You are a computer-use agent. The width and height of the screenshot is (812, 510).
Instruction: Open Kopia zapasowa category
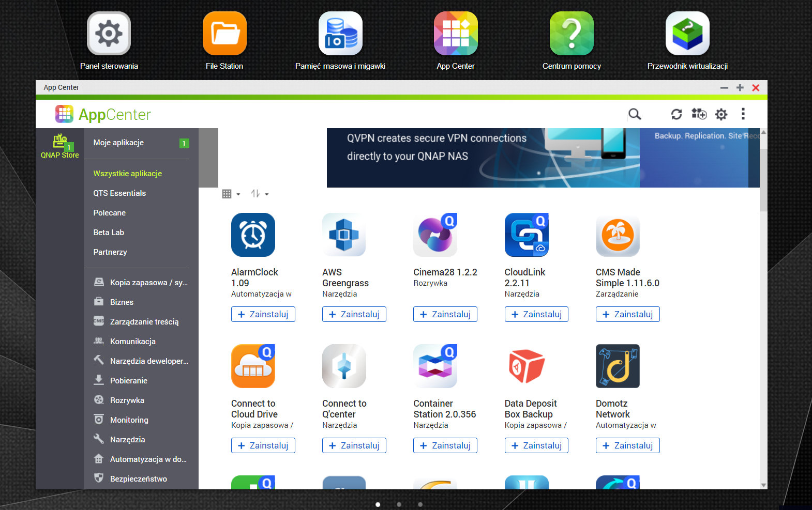click(x=141, y=283)
